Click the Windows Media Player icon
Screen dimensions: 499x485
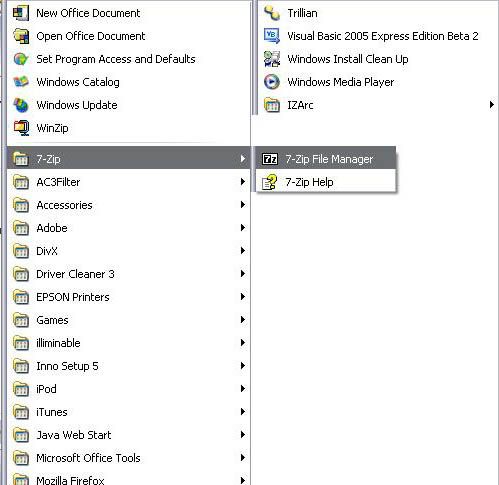click(272, 82)
